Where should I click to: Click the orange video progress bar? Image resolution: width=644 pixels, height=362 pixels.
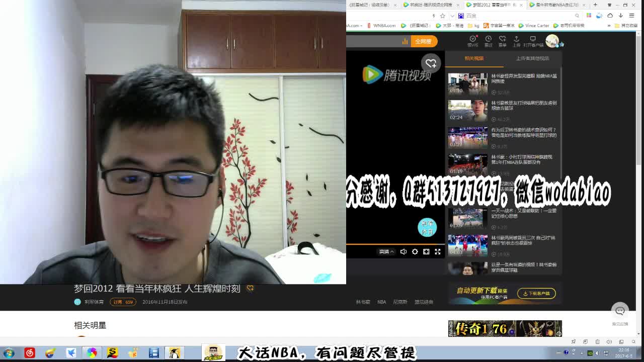[x=382, y=244]
